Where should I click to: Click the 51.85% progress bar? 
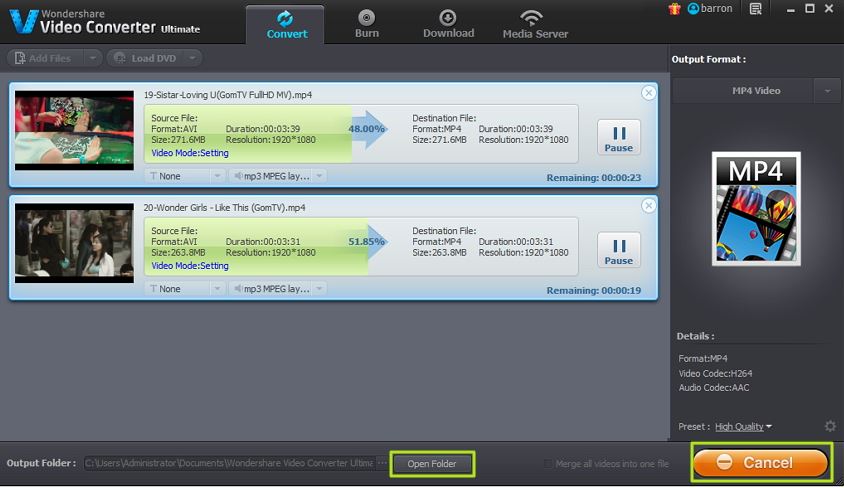(361, 246)
